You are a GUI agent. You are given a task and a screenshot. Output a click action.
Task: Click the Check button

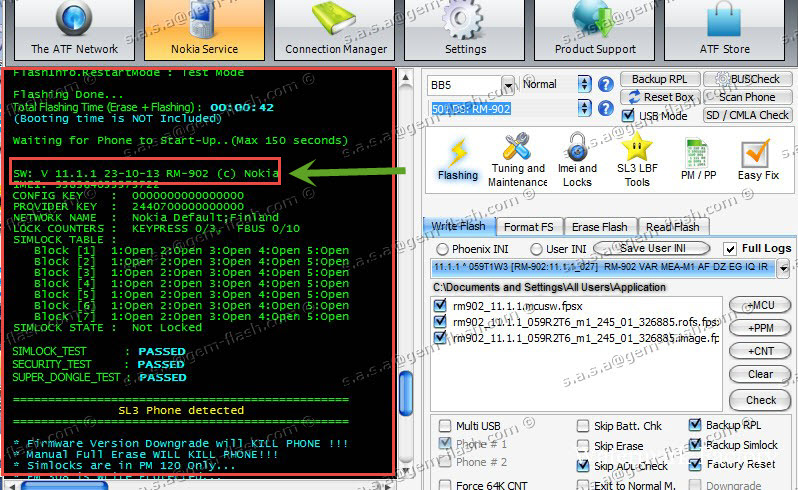[x=760, y=400]
